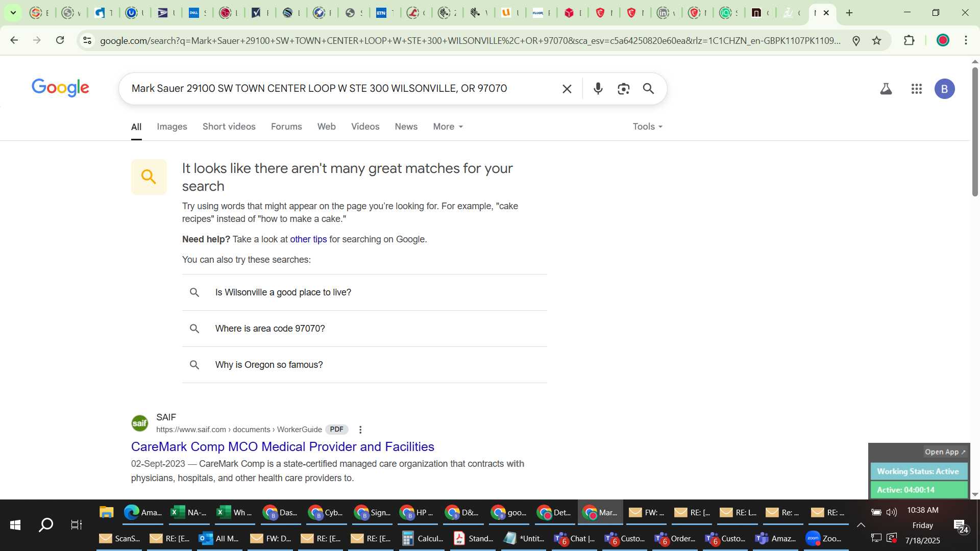The image size is (980, 551).
Task: Go back to previous page
Action: pyautogui.click(x=14, y=40)
